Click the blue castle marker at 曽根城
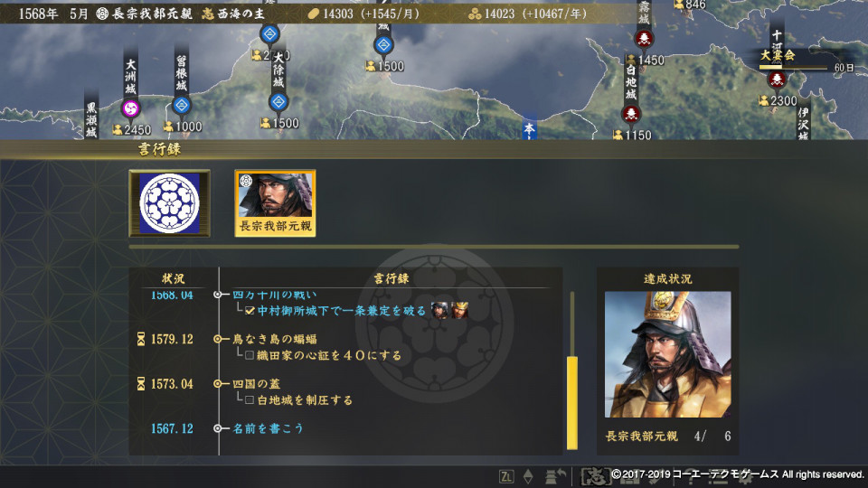 [182, 105]
